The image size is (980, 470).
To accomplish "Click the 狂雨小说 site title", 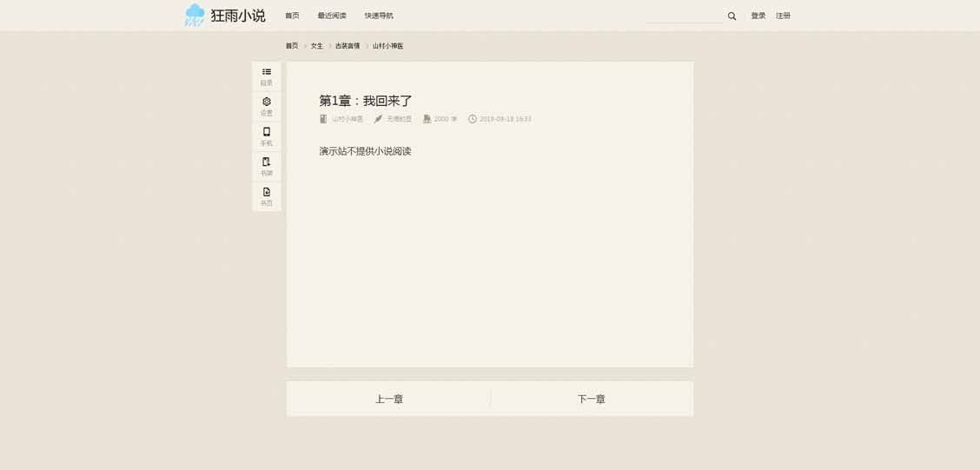I will pyautogui.click(x=238, y=16).
